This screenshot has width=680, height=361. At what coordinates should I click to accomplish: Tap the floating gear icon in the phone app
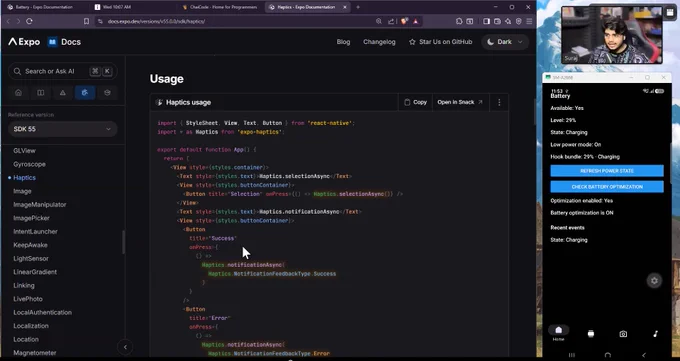(654, 281)
